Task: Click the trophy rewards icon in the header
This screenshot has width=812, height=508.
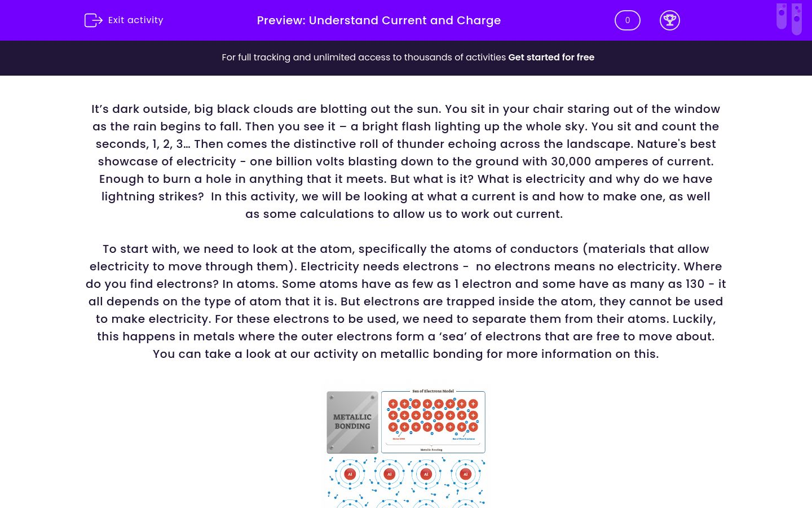Action: pos(670,20)
